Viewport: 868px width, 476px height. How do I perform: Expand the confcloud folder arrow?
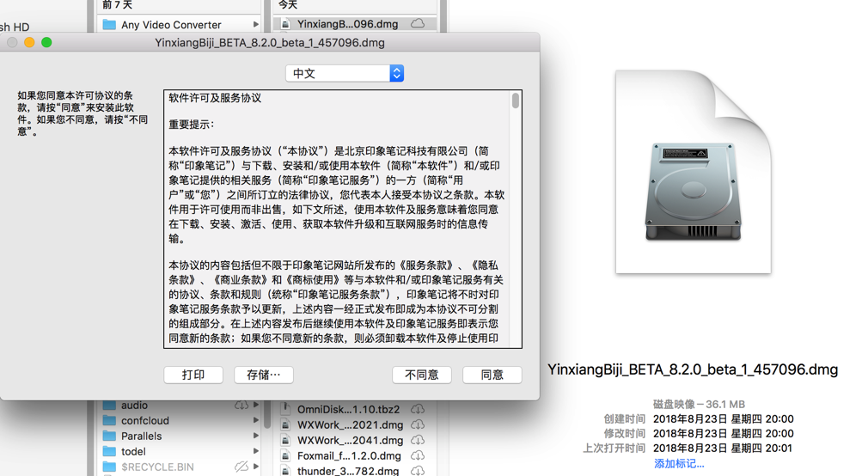[x=255, y=420]
